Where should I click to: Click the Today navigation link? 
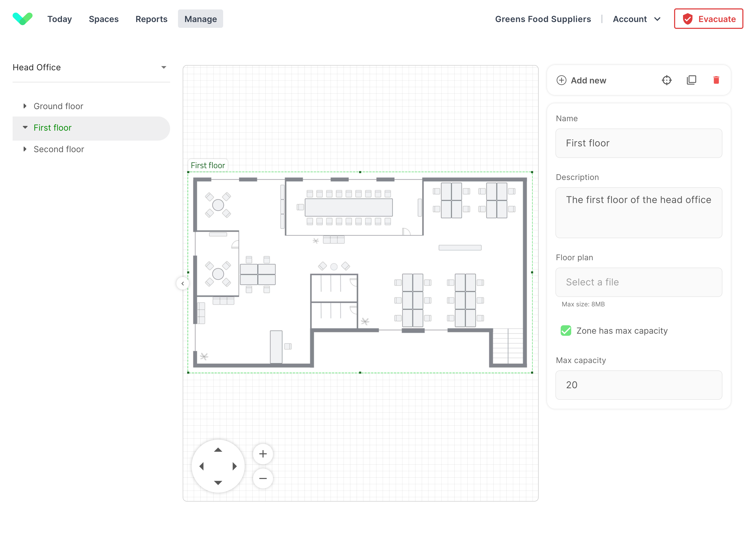(60, 19)
